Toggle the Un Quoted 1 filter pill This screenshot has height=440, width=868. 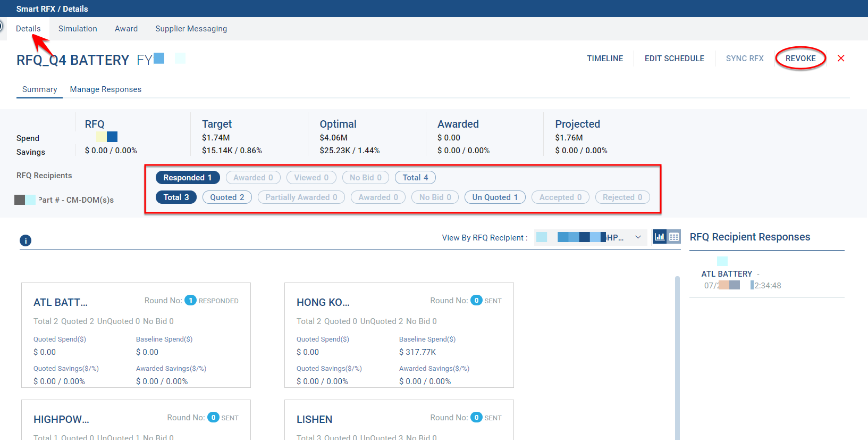pyautogui.click(x=494, y=197)
